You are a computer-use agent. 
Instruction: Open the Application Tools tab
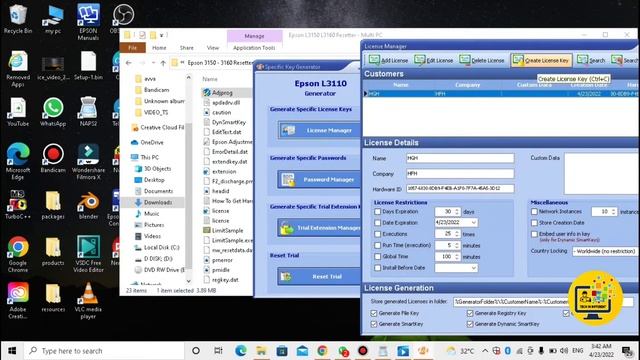pos(254,48)
